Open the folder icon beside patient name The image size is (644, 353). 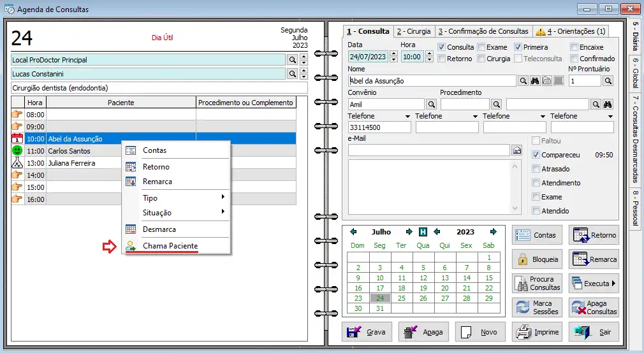tap(546, 81)
